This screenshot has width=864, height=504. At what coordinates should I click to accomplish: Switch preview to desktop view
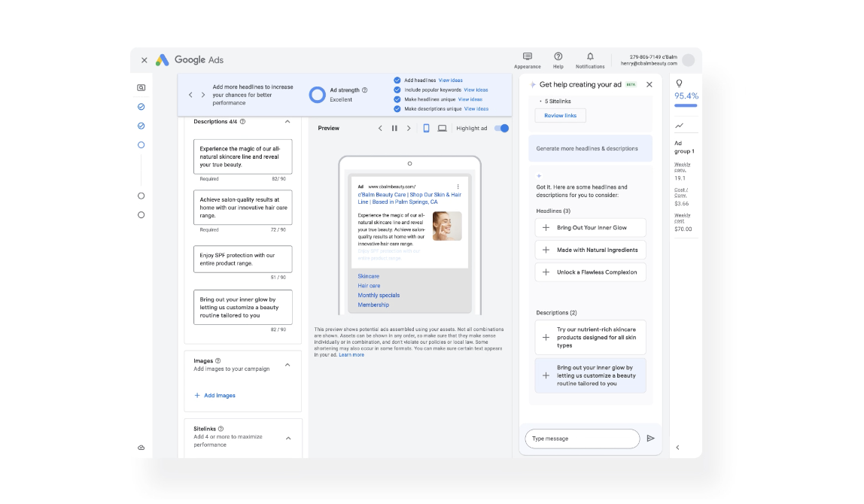443,129
